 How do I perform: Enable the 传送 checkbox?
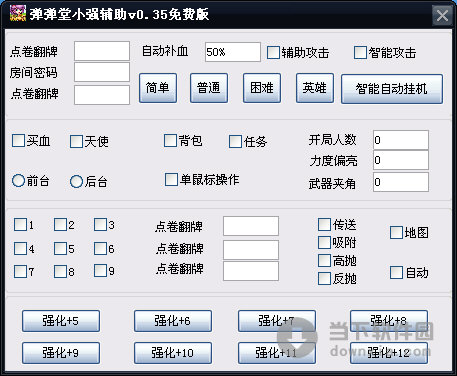point(324,225)
